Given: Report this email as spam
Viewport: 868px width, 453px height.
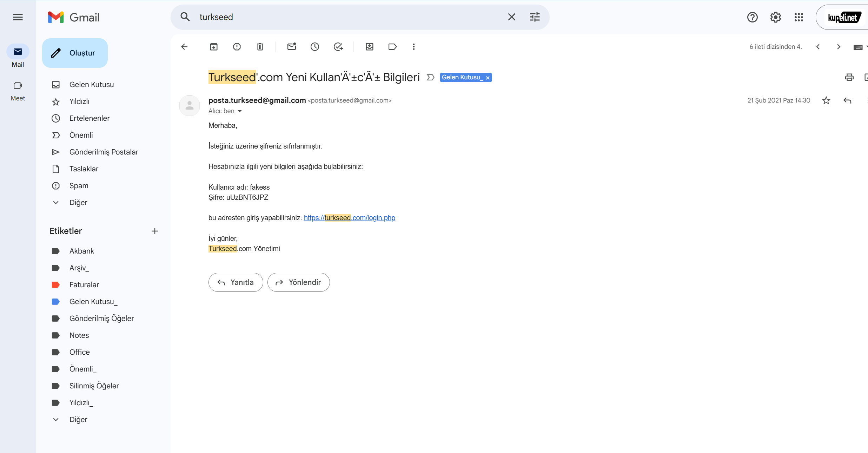Looking at the screenshot, I should [x=237, y=47].
